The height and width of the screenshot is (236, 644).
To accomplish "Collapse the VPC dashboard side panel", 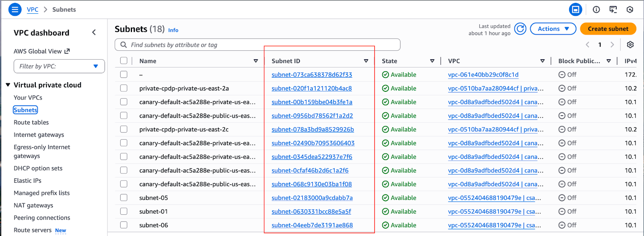I will click(x=94, y=33).
